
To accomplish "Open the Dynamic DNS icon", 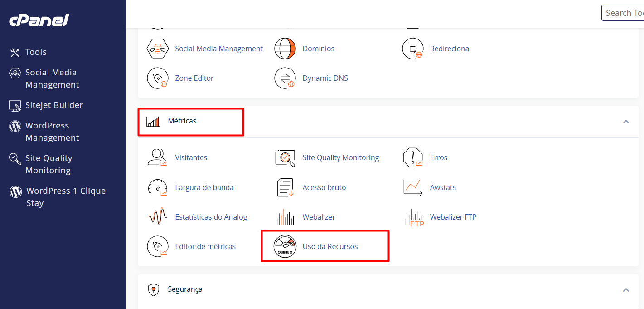I will [285, 78].
